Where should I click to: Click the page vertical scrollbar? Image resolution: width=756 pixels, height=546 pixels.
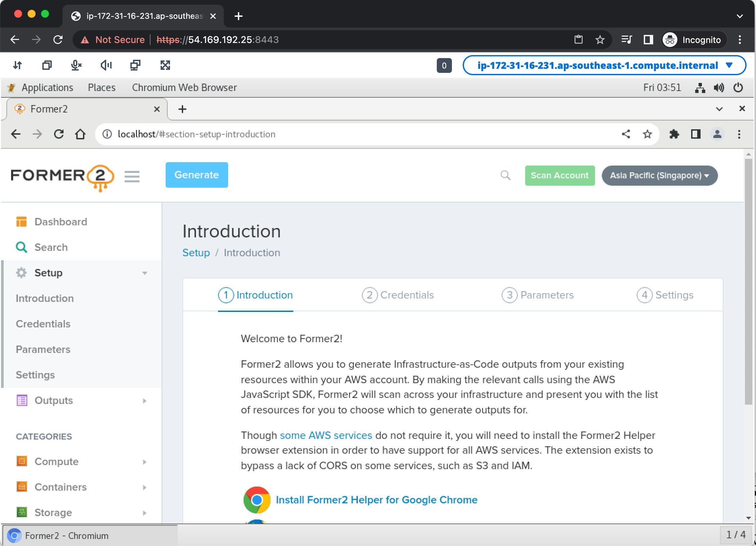[x=748, y=282]
